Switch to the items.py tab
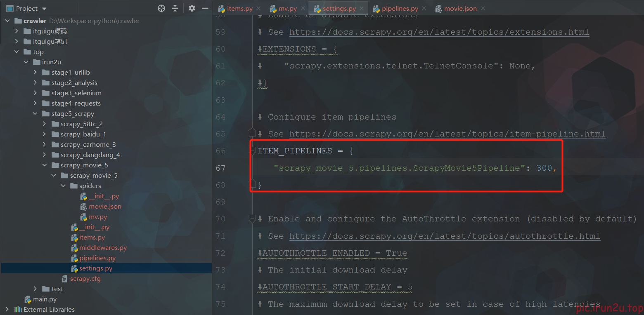This screenshot has width=644, height=315. [239, 8]
